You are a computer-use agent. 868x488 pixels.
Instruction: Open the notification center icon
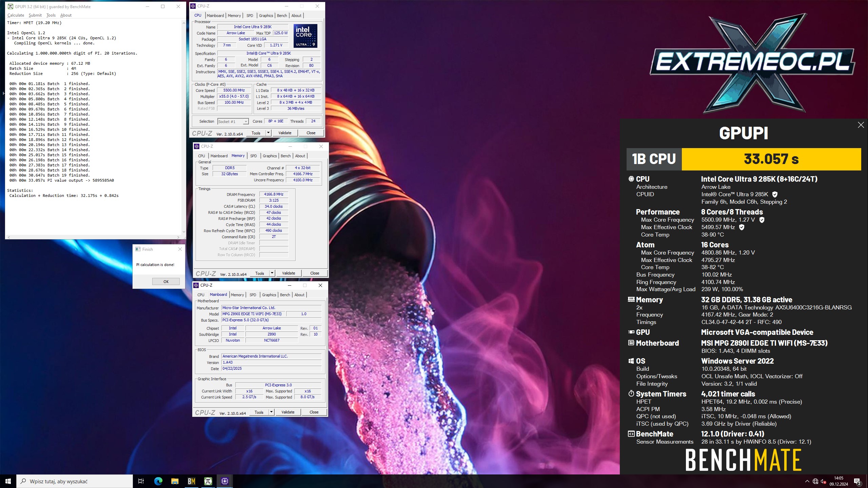click(857, 481)
